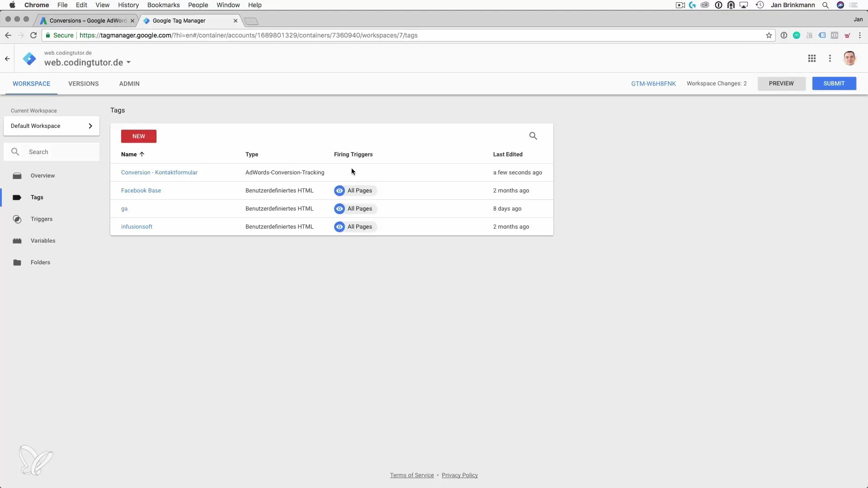This screenshot has width=868, height=488.
Task: Open the infusionsoft tag
Action: pos(137,227)
